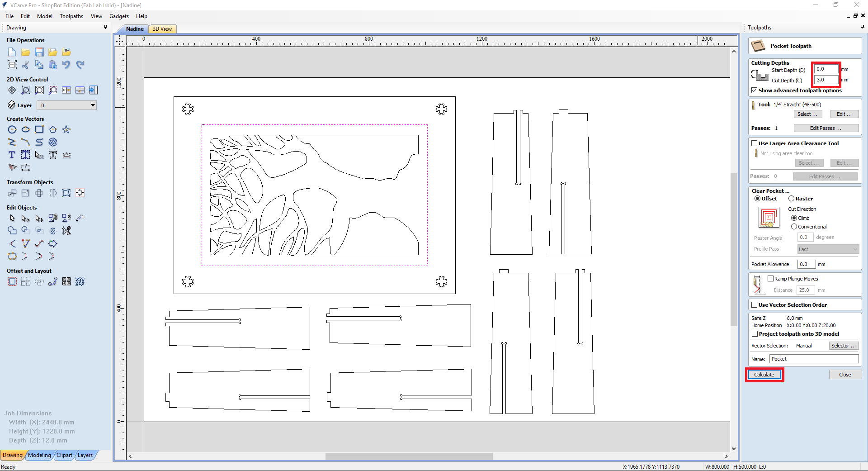Select the Draw Ellipse tool
Image resolution: width=868 pixels, height=471 pixels.
tap(26, 129)
